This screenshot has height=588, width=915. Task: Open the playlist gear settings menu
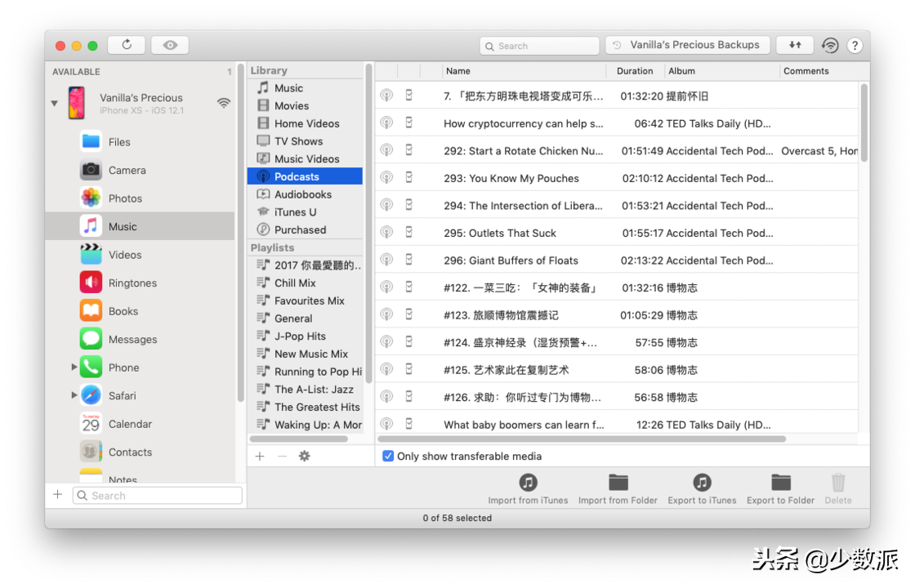[x=305, y=457]
